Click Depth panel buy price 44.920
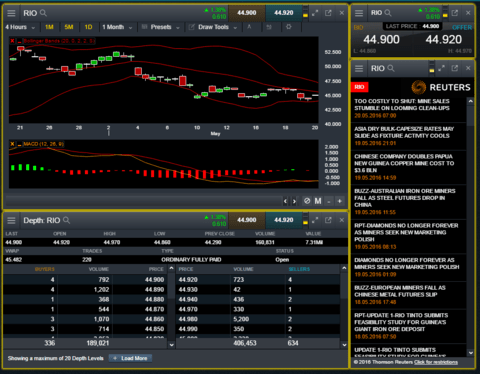This screenshot has width=480, height=374. (284, 220)
